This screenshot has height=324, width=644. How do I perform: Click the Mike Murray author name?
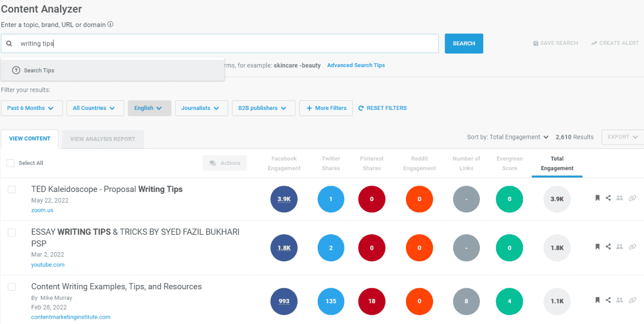pos(56,298)
